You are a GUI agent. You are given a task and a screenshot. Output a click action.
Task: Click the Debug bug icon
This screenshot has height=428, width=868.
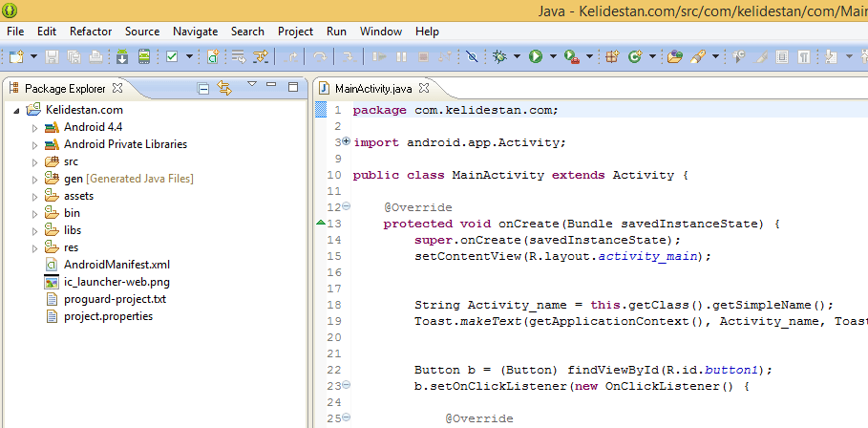pyautogui.click(x=499, y=56)
